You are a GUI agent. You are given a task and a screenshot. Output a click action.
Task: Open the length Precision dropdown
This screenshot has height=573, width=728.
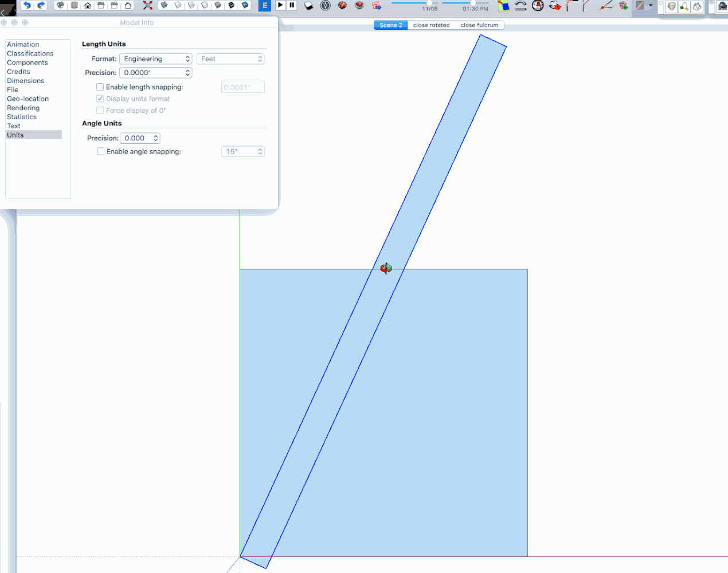(x=155, y=72)
